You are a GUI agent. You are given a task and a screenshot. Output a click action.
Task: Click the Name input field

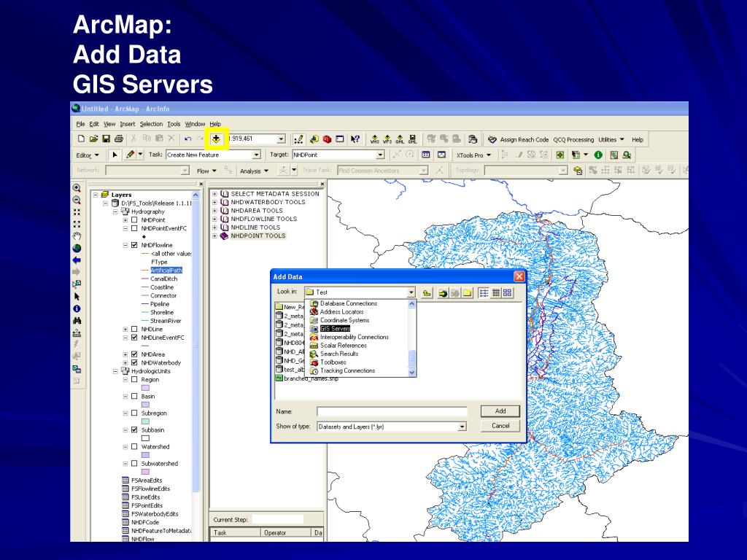click(392, 412)
